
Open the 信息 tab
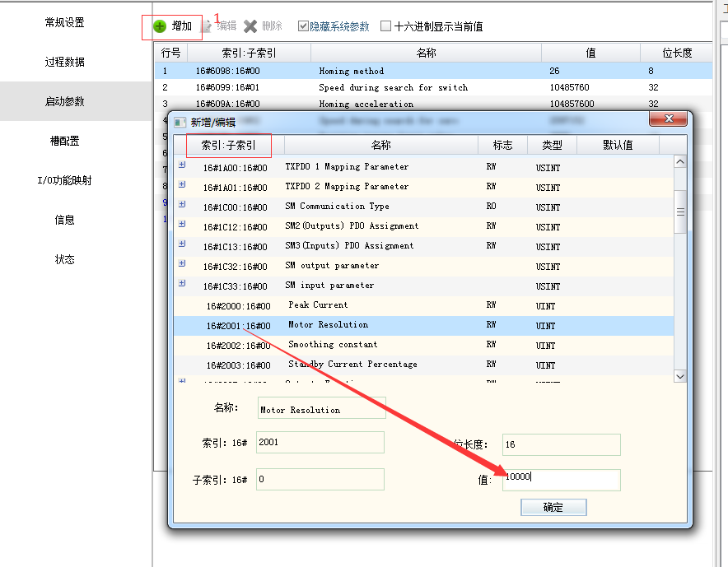[x=64, y=220]
